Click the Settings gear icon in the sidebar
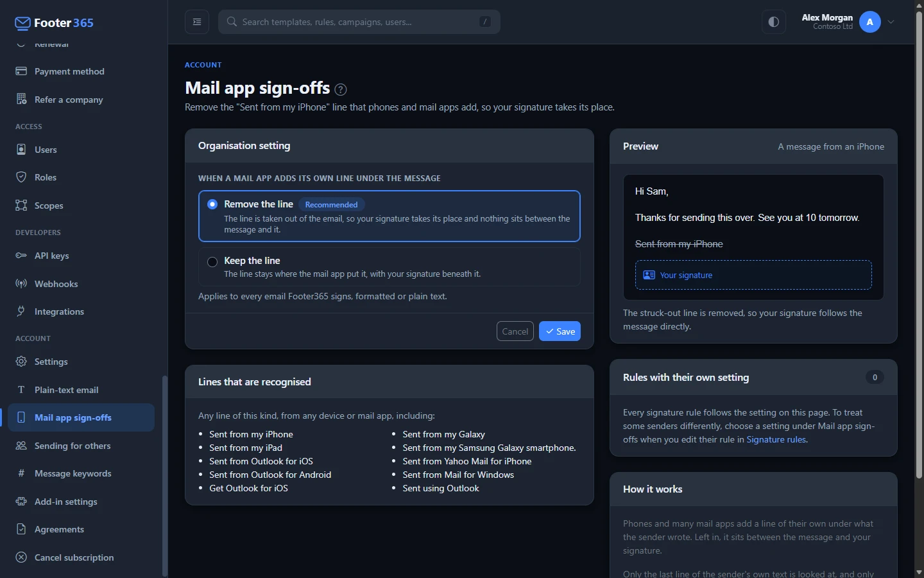Screen dimensions: 924x578 [21, 362]
